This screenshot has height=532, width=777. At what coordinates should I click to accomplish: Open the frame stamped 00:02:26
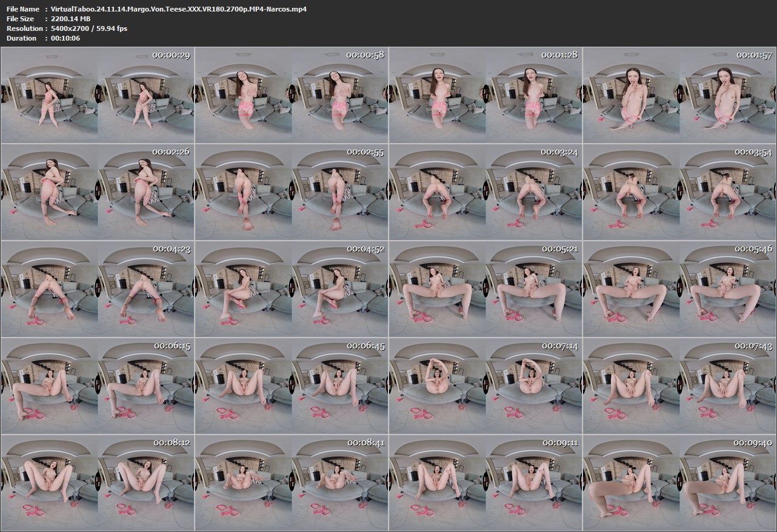click(x=98, y=191)
